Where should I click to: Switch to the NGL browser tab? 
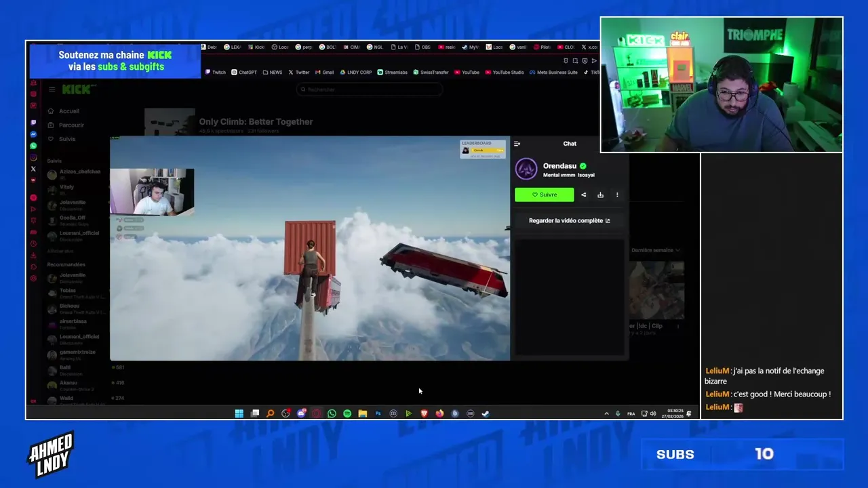pos(374,47)
